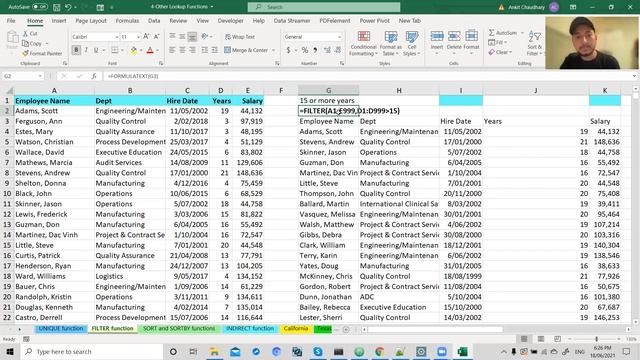Click Decrease Decimal
640x360 pixels.
coord(338,50)
